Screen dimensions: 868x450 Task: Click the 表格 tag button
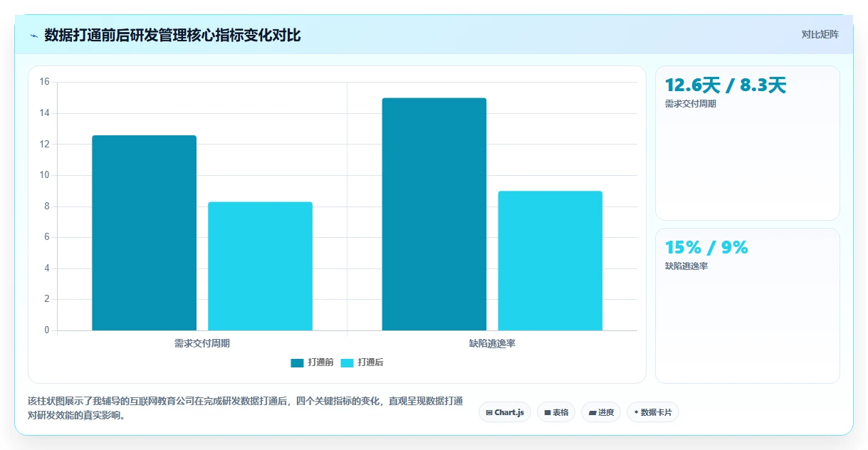click(556, 412)
